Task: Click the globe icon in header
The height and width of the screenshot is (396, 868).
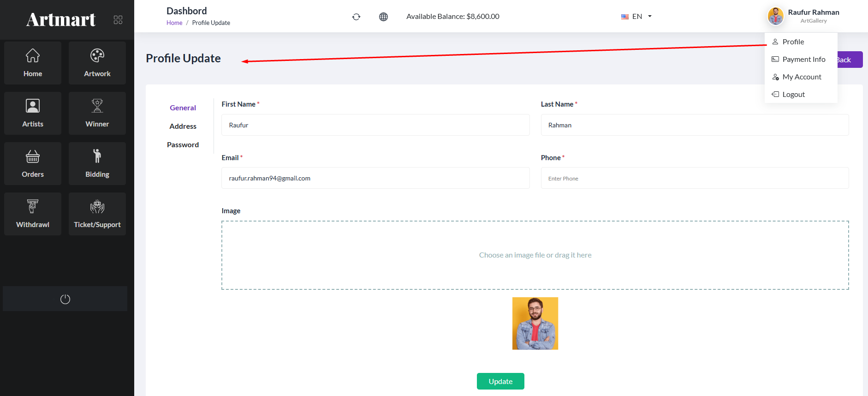Action: [383, 17]
